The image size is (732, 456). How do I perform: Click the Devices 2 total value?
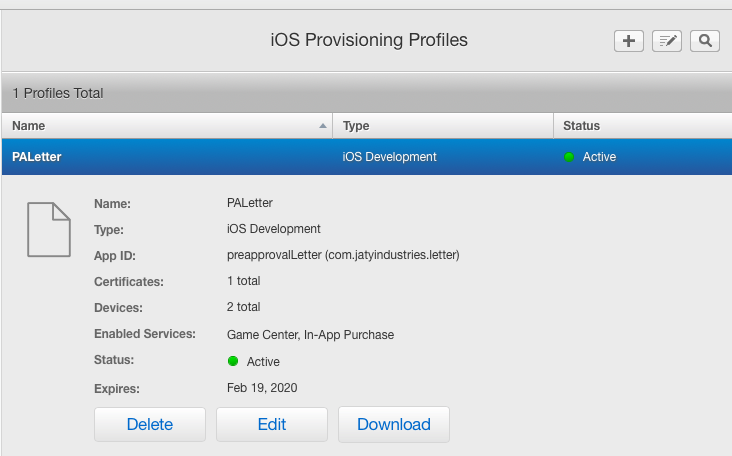244,307
